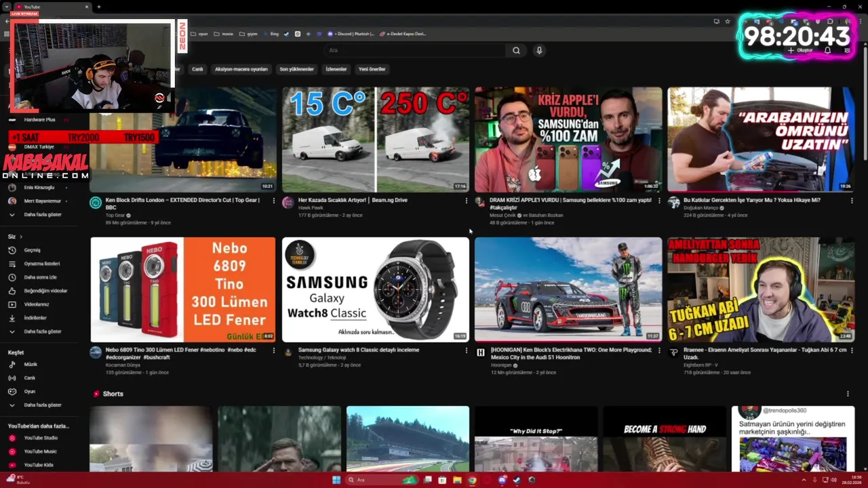The height and width of the screenshot is (488, 868).
Task: Open File Explorer from the taskbar
Action: 457,480
